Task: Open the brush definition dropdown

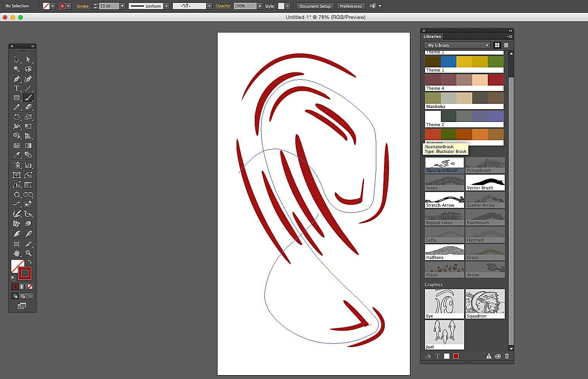Action: [x=209, y=6]
